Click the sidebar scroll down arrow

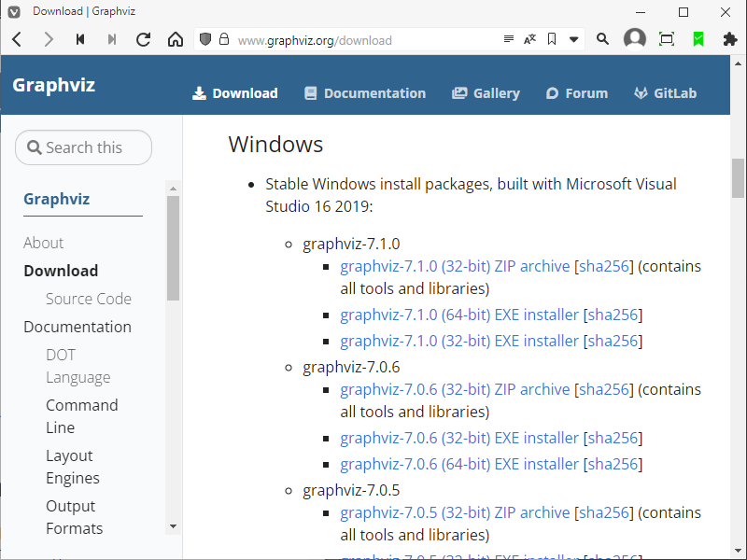pyautogui.click(x=173, y=526)
